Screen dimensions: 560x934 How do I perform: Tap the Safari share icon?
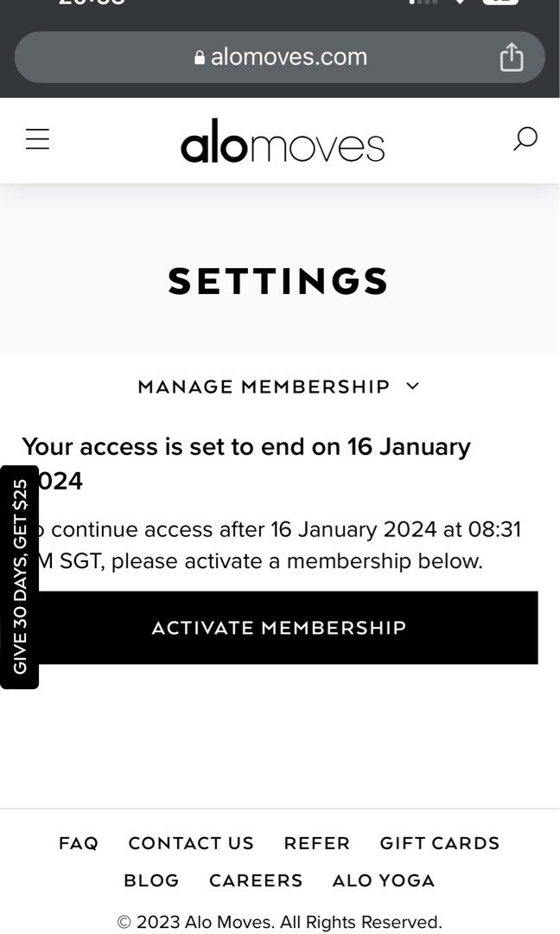coord(511,56)
